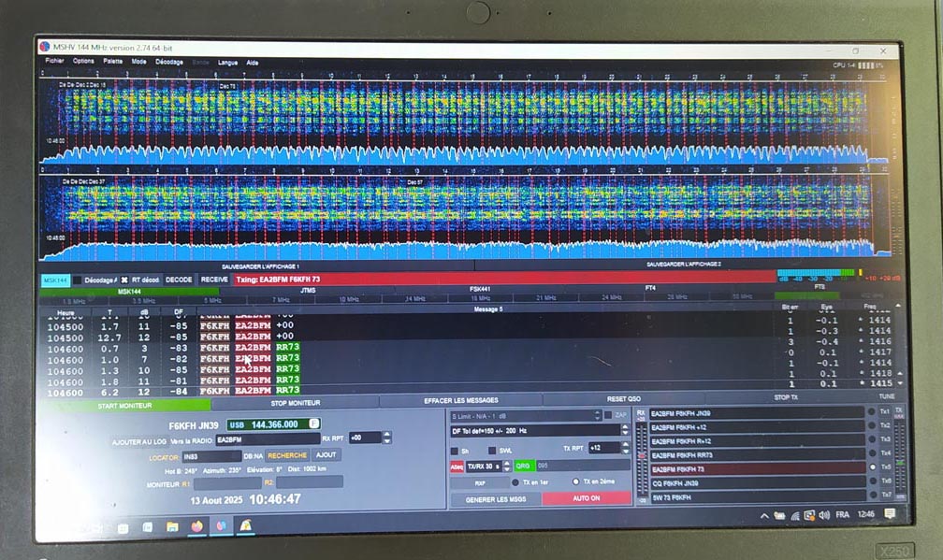
Task: Open the Windows notification center icon
Action: [x=890, y=514]
